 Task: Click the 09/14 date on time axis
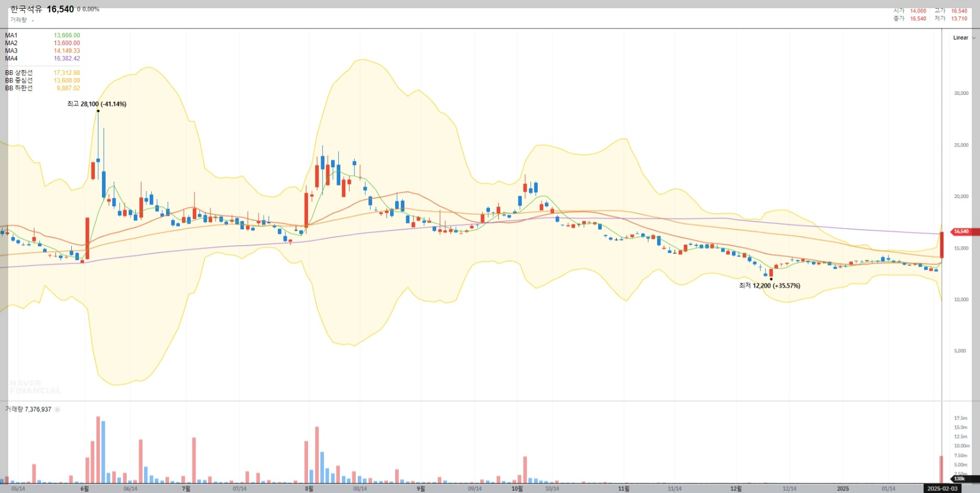tap(475, 489)
